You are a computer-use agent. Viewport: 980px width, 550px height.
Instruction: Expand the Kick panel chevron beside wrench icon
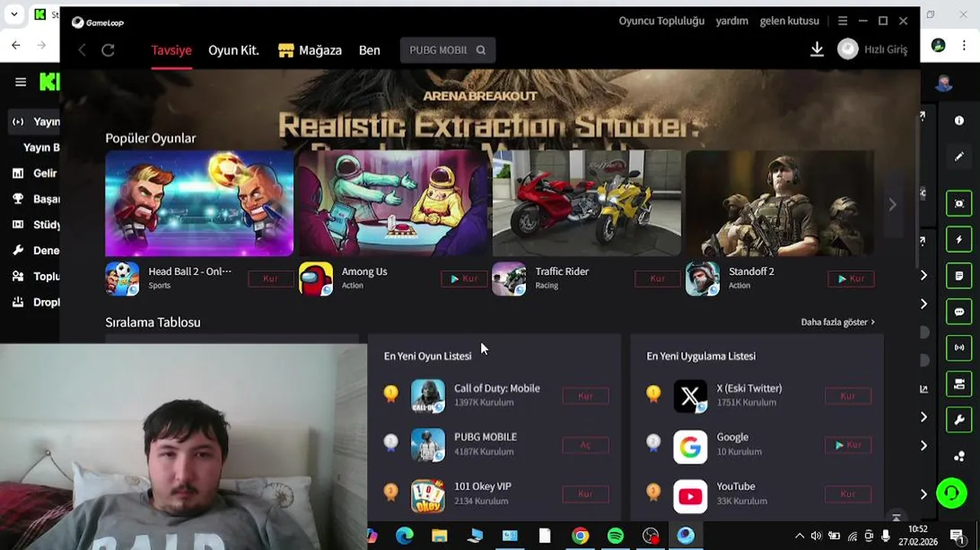924,417
